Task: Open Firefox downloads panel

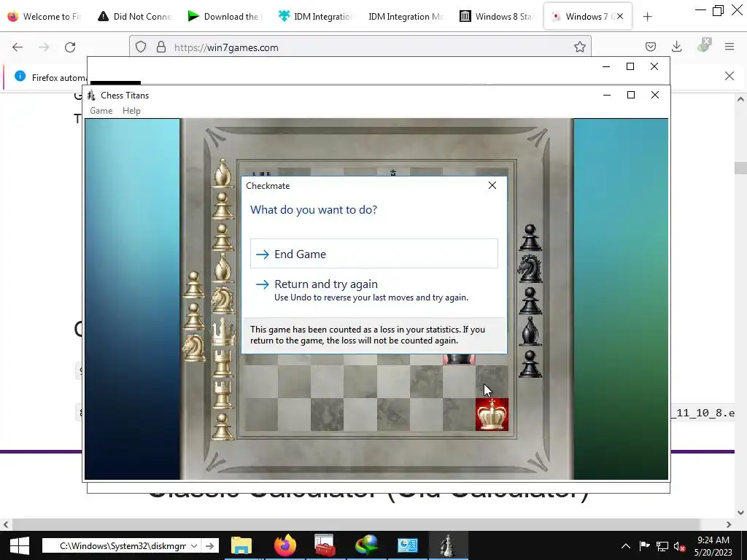Action: click(676, 47)
